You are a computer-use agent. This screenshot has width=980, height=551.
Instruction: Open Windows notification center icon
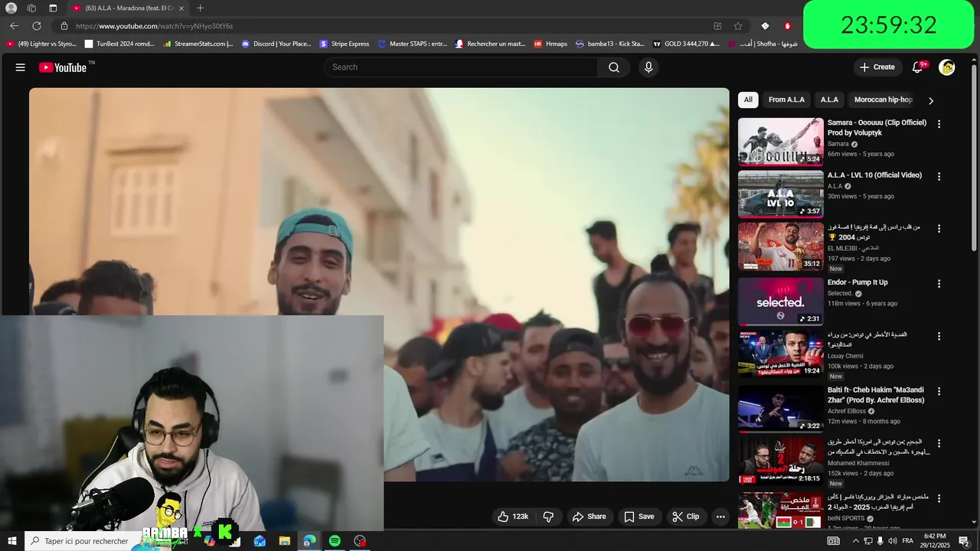[x=964, y=541]
